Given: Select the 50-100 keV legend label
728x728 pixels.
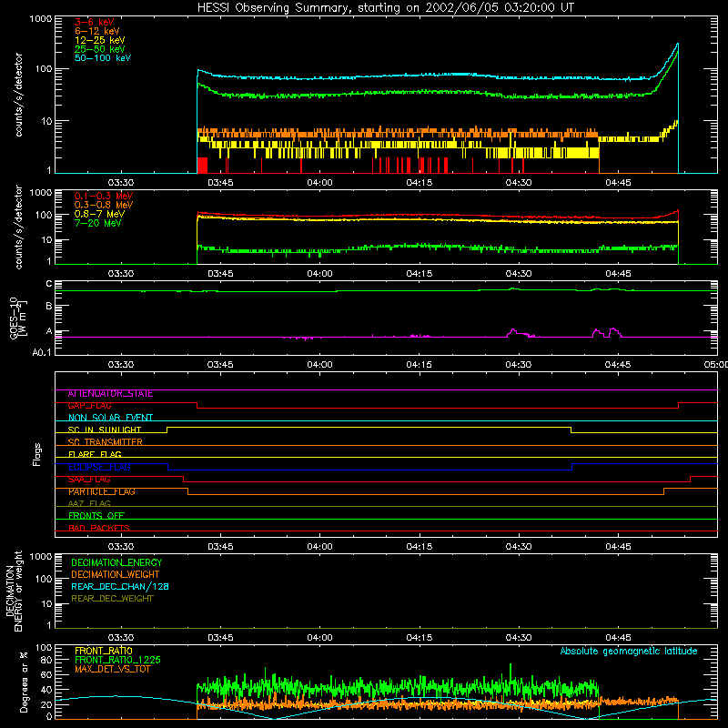Looking at the screenshot, I should tap(103, 58).
